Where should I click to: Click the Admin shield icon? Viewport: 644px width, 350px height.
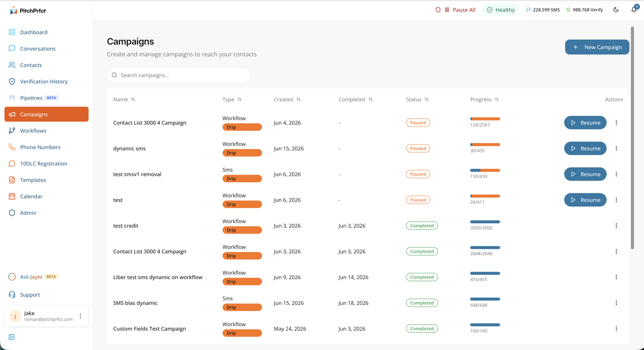pyautogui.click(x=12, y=213)
